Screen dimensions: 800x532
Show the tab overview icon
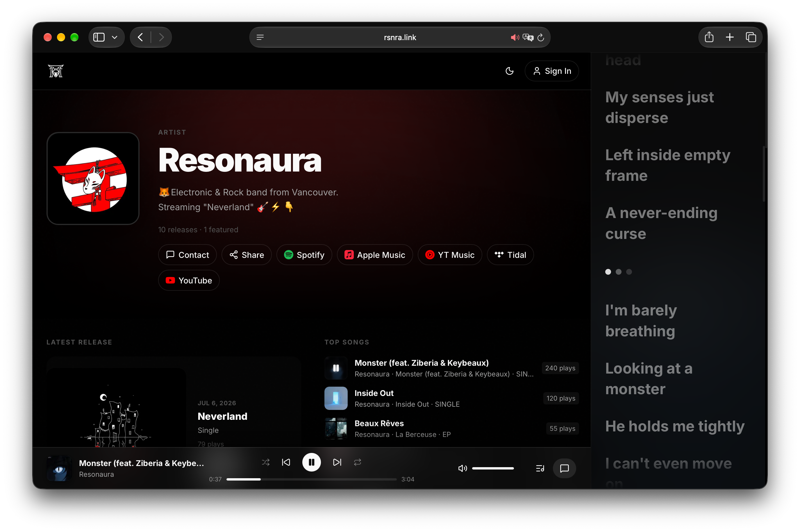tap(751, 37)
